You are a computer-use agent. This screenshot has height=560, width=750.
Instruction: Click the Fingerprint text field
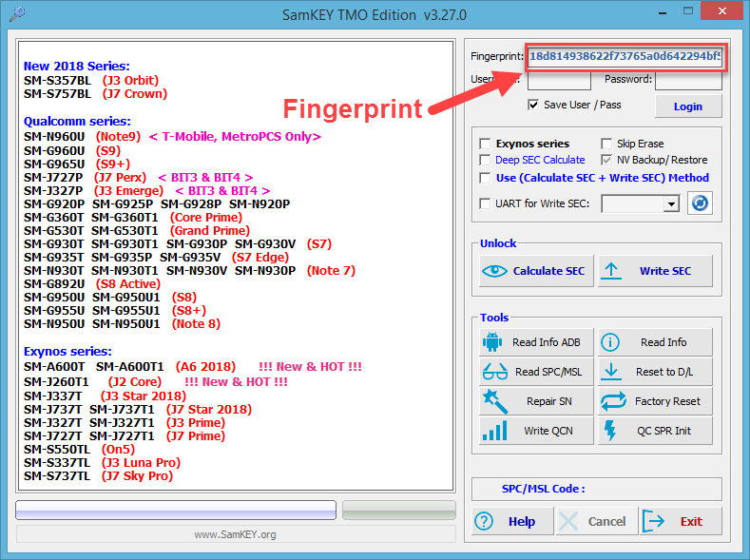click(625, 57)
